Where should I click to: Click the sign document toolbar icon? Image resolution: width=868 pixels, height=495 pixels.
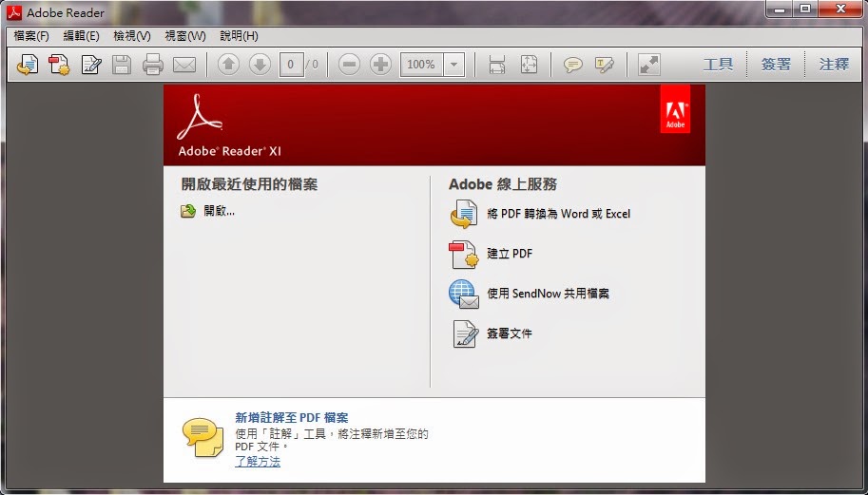pyautogui.click(x=90, y=65)
